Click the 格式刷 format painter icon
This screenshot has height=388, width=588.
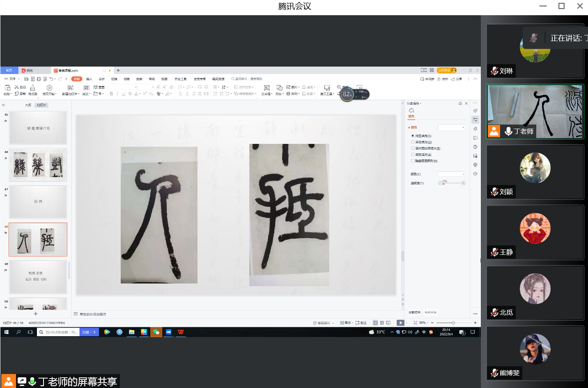click(32, 88)
